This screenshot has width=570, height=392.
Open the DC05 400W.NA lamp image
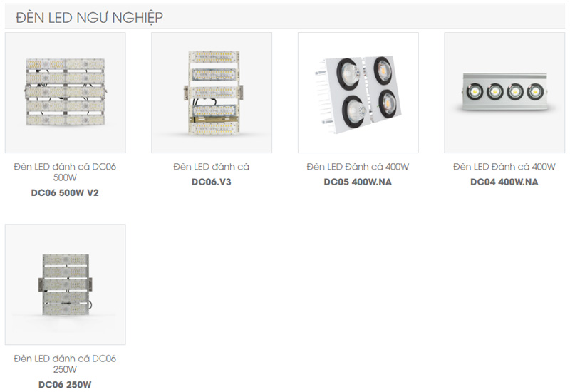tap(358, 93)
